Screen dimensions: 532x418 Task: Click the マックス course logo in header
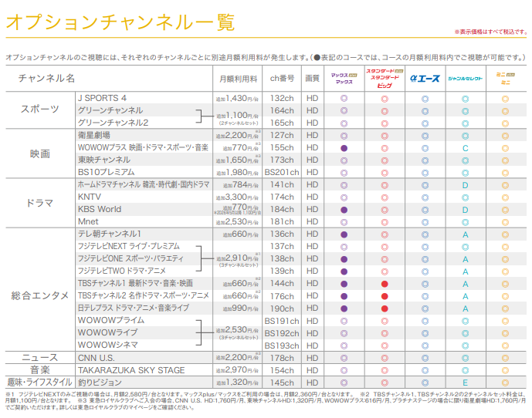point(344,79)
